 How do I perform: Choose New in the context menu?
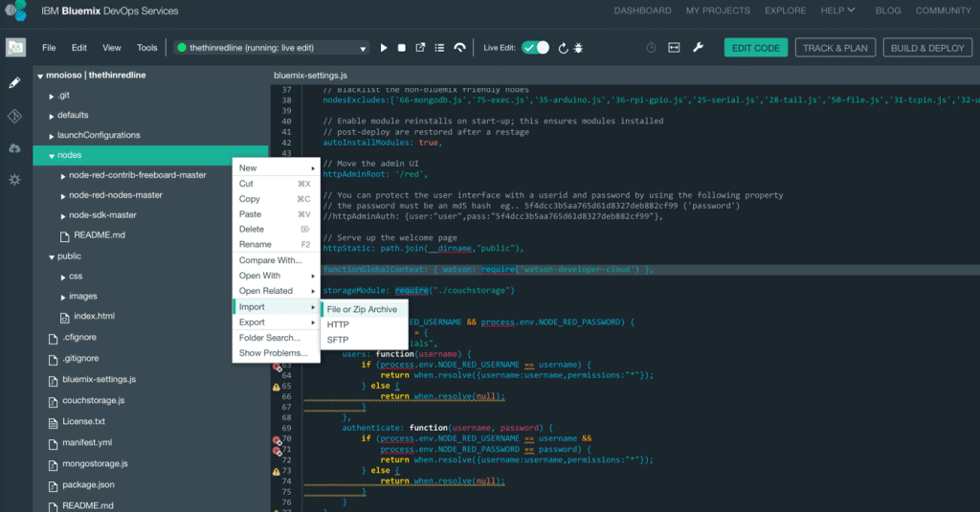[277, 168]
